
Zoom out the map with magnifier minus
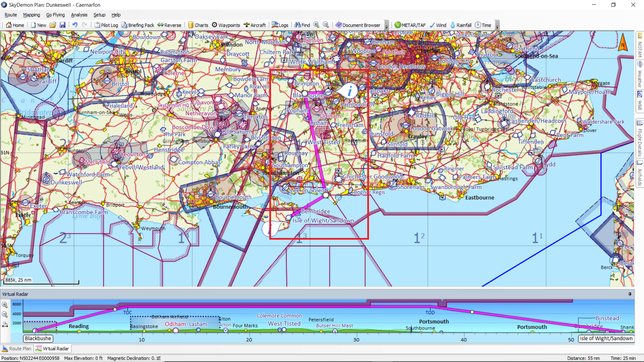coord(326,25)
